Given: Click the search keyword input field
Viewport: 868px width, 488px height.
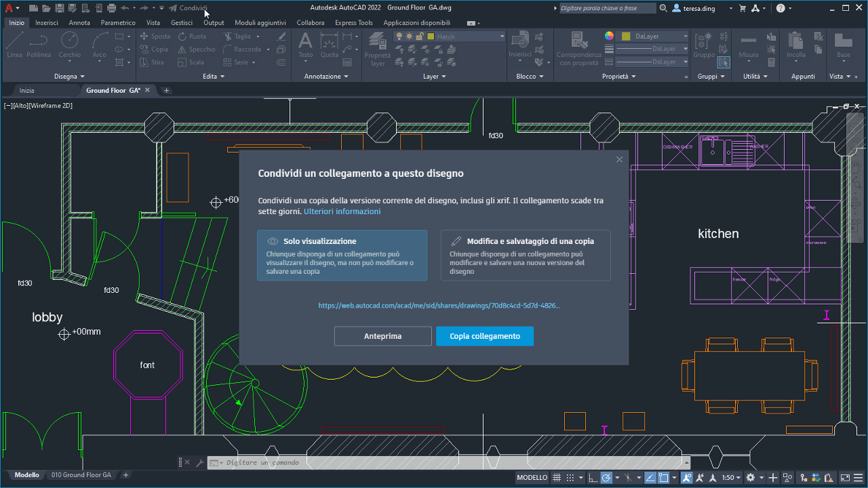Looking at the screenshot, I should coord(607,8).
